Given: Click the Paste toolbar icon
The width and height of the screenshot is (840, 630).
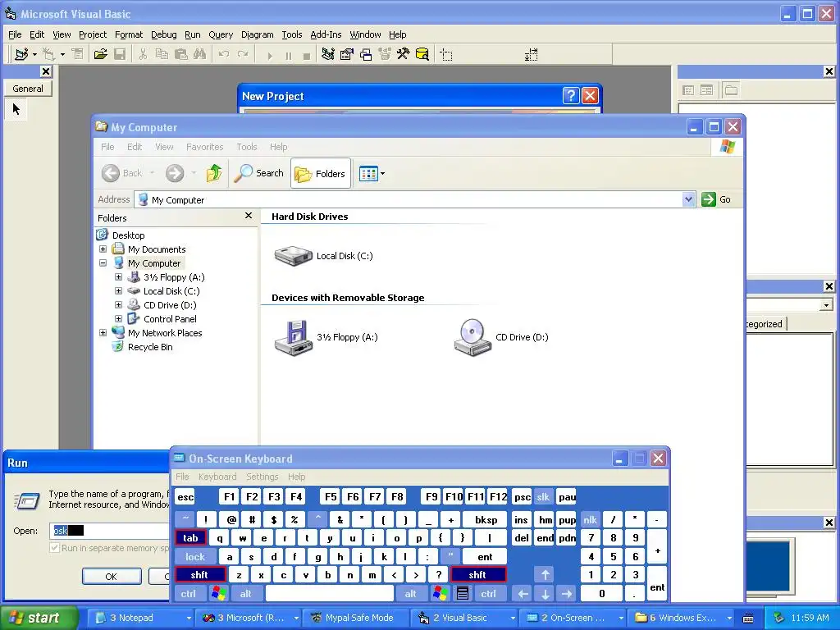Looking at the screenshot, I should point(180,54).
